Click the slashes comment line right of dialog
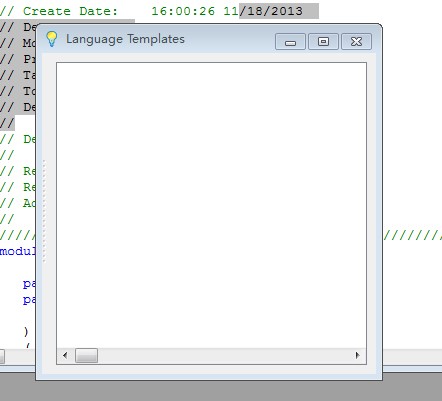 (x=413, y=236)
